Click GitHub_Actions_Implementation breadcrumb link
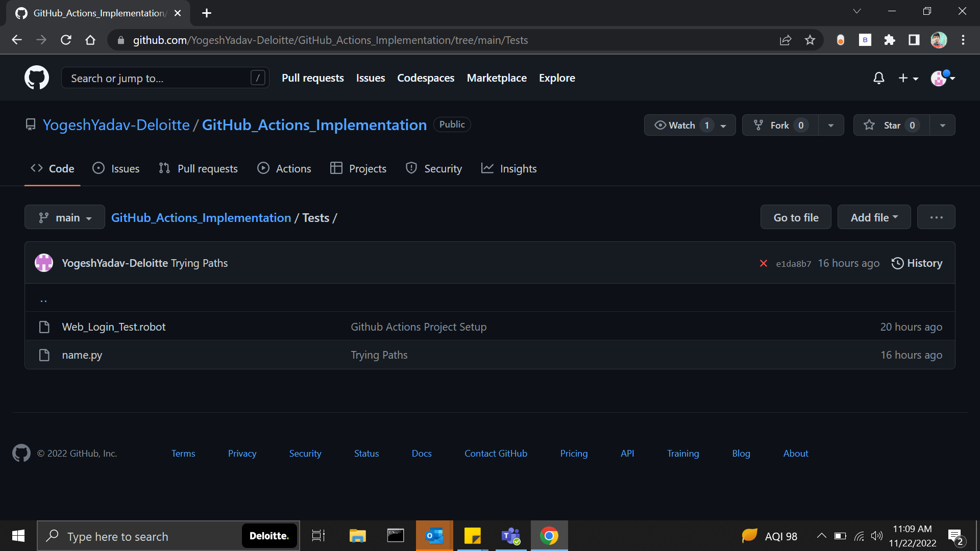Viewport: 980px width, 551px height. pyautogui.click(x=201, y=218)
